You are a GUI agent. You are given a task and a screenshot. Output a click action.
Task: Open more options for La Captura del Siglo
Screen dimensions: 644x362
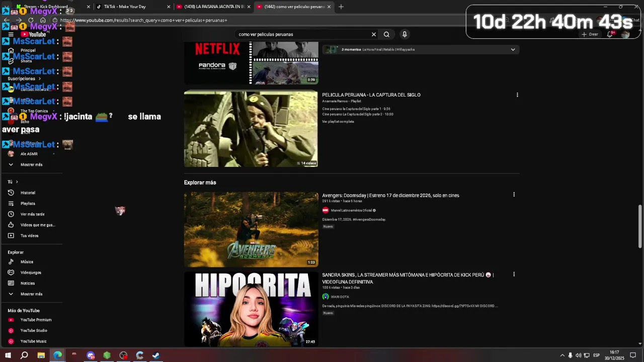click(x=517, y=95)
